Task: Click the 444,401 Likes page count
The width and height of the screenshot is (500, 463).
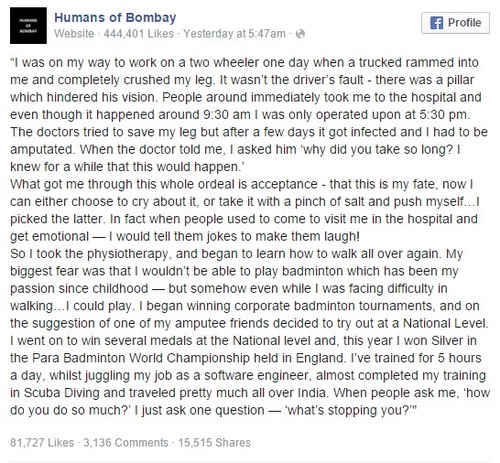Action: tap(139, 34)
